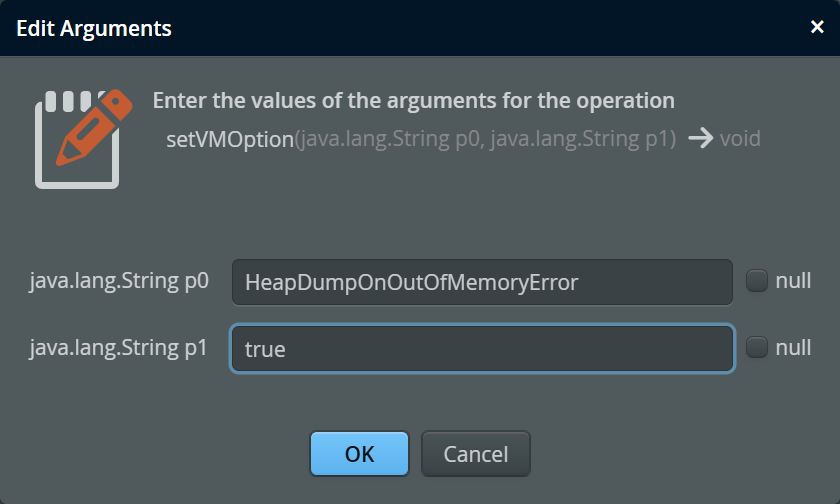This screenshot has width=840, height=504.
Task: Click the arrow icon before void
Action: (x=700, y=139)
